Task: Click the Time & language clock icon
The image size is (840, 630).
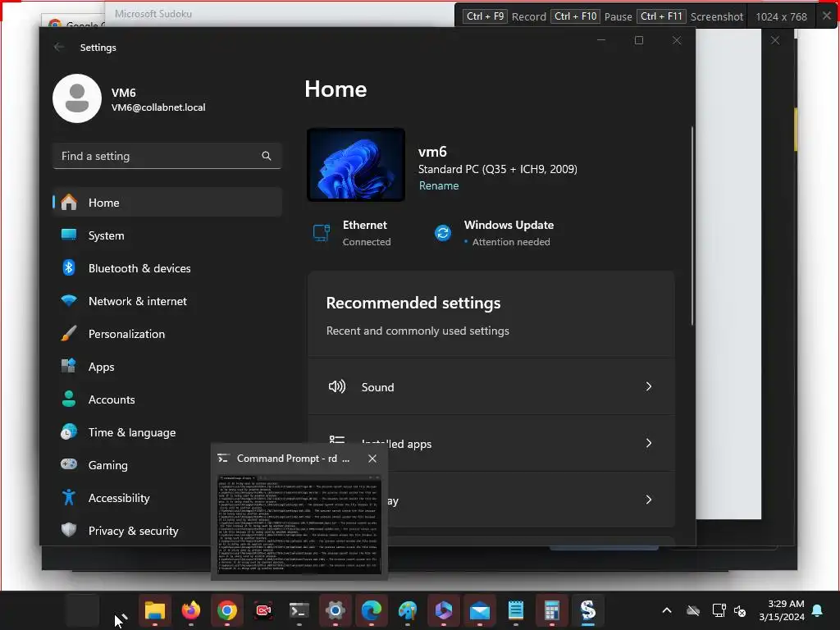Action: coord(69,431)
